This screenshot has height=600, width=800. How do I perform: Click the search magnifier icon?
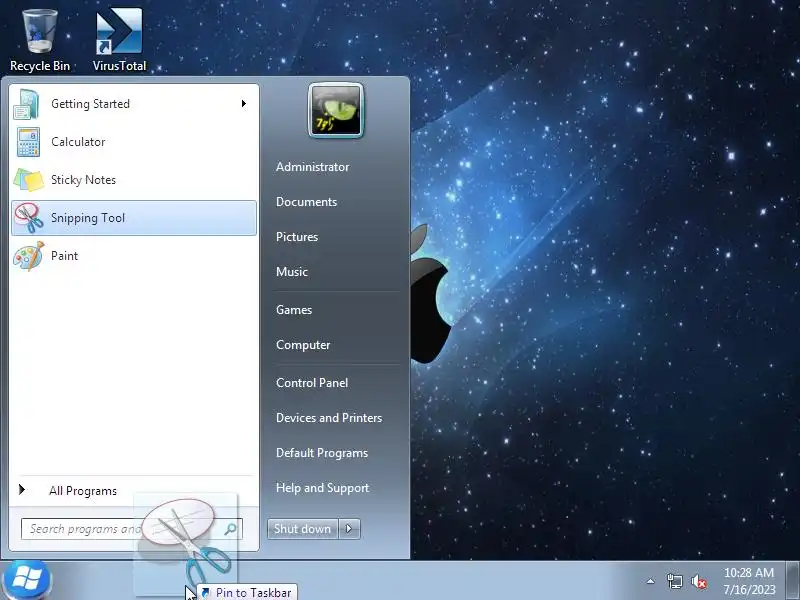(x=231, y=529)
